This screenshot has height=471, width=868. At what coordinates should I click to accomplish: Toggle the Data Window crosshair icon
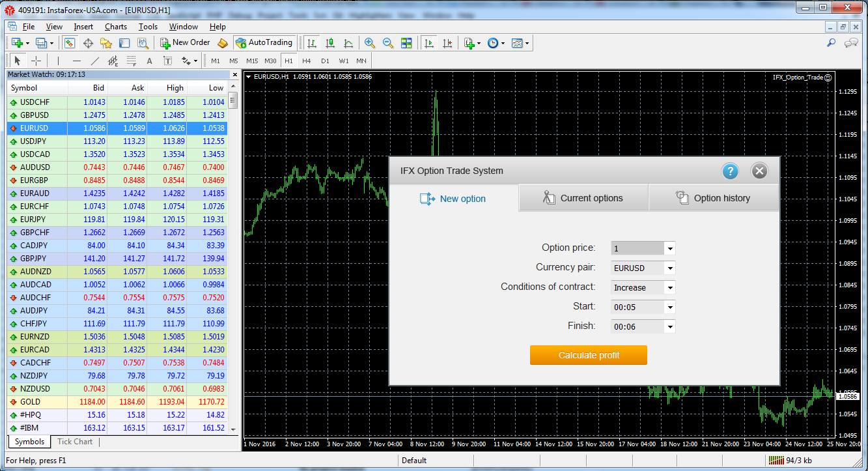click(x=88, y=43)
